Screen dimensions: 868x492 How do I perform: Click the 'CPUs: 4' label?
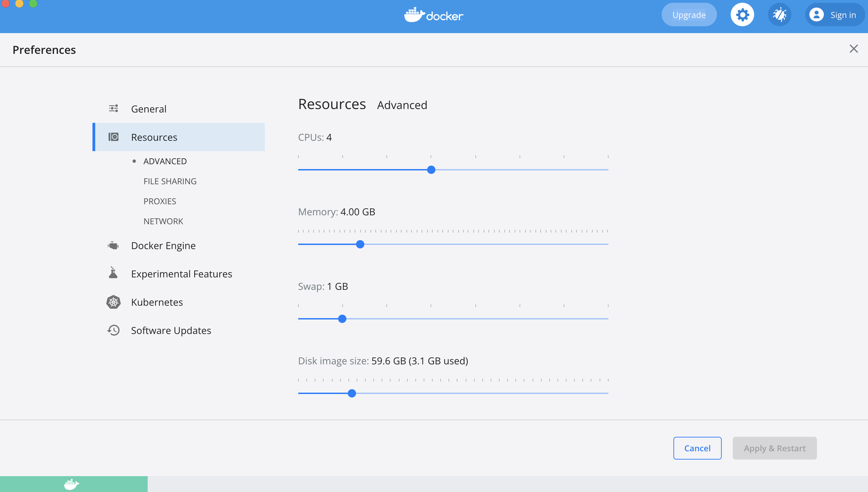click(x=315, y=137)
